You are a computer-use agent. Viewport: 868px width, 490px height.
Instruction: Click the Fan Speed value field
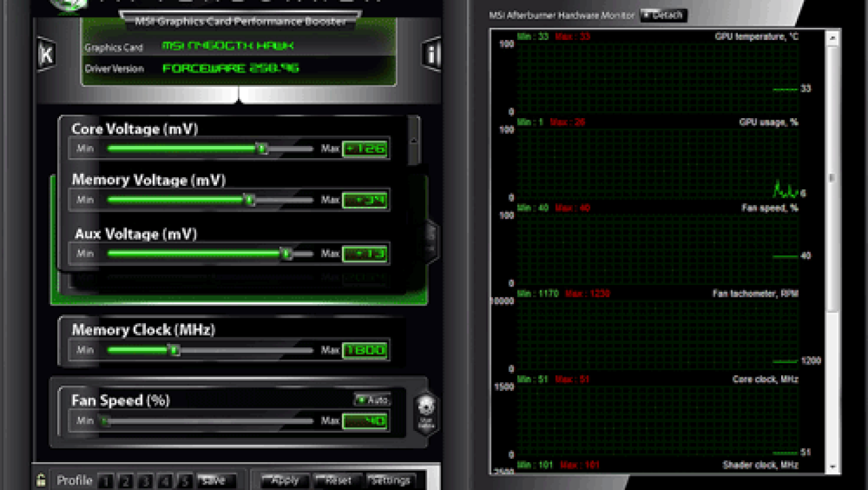point(366,421)
